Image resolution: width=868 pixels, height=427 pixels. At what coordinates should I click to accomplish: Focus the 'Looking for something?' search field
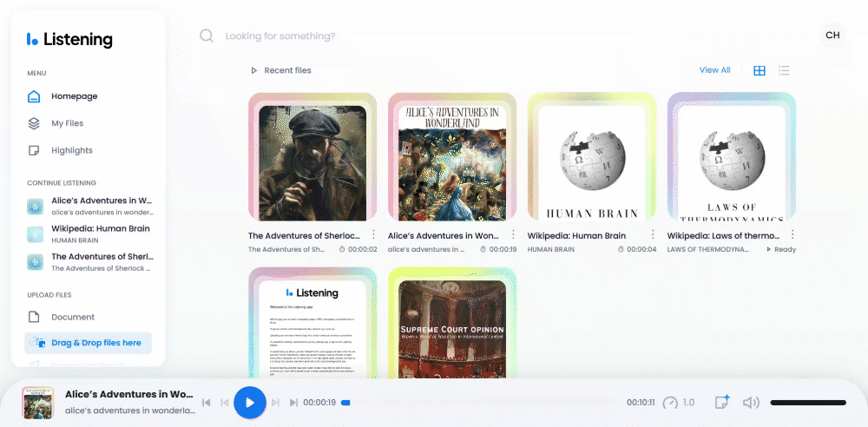(x=279, y=36)
